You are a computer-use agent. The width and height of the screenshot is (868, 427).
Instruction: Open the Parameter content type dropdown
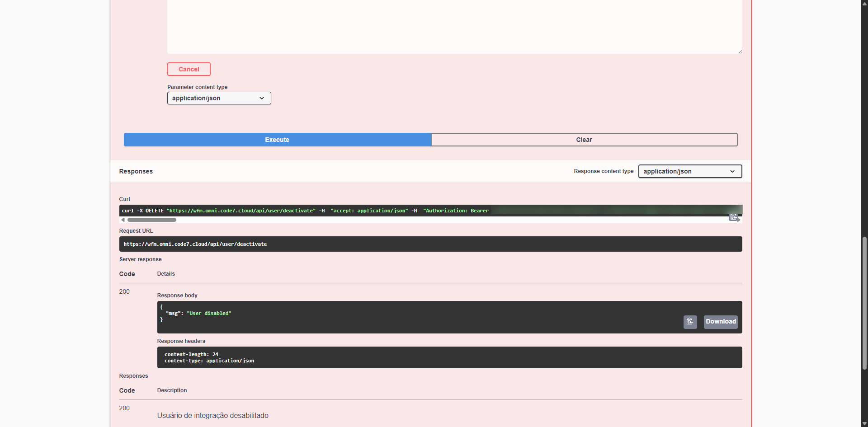click(x=219, y=98)
